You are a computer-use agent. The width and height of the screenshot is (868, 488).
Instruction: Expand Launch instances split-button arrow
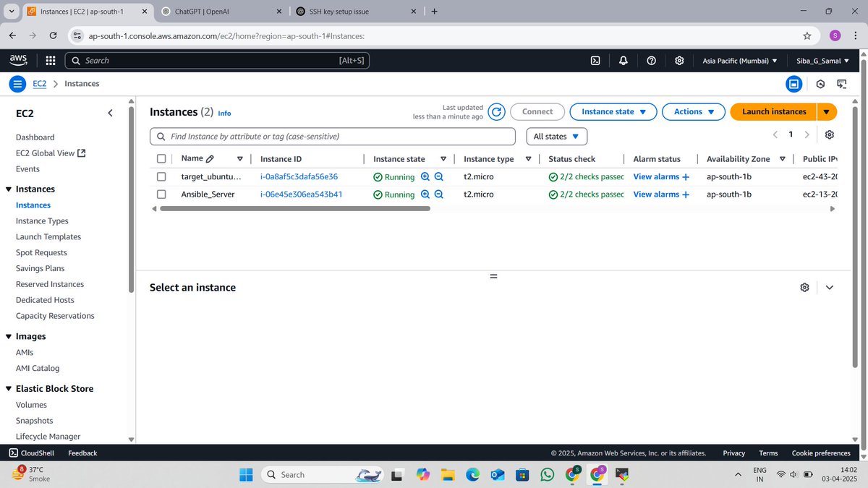pyautogui.click(x=827, y=112)
